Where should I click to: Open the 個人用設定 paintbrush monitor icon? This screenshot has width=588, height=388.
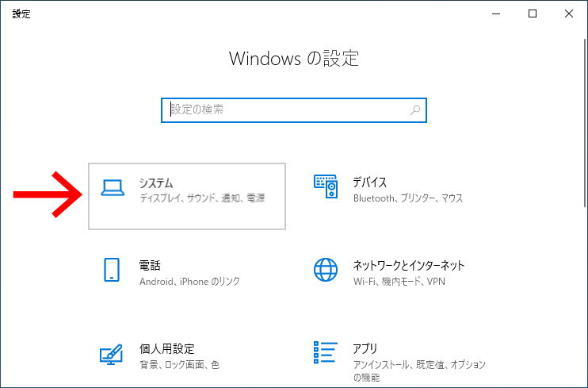click(111, 354)
